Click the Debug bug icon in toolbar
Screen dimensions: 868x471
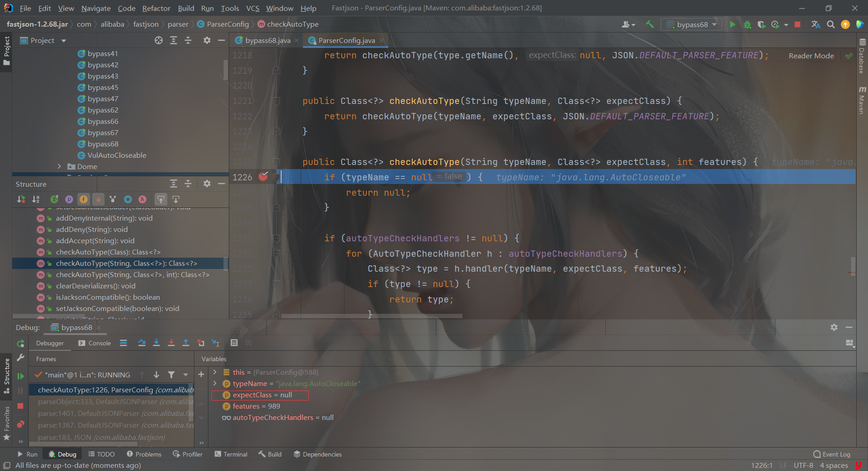[x=747, y=24]
